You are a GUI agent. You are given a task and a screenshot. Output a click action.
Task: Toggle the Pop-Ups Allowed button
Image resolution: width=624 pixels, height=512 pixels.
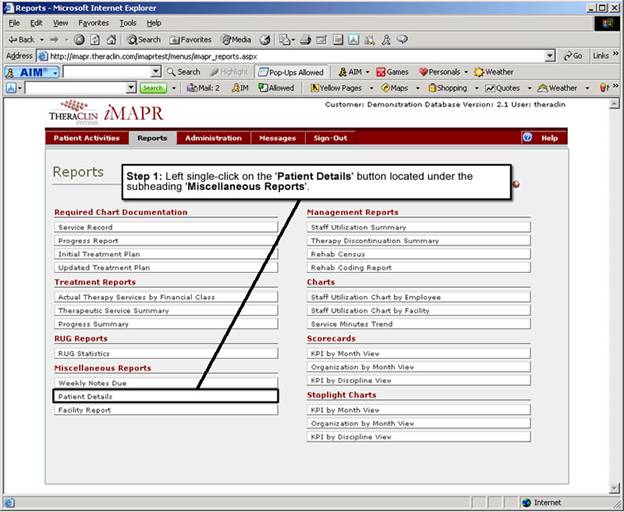(290, 72)
